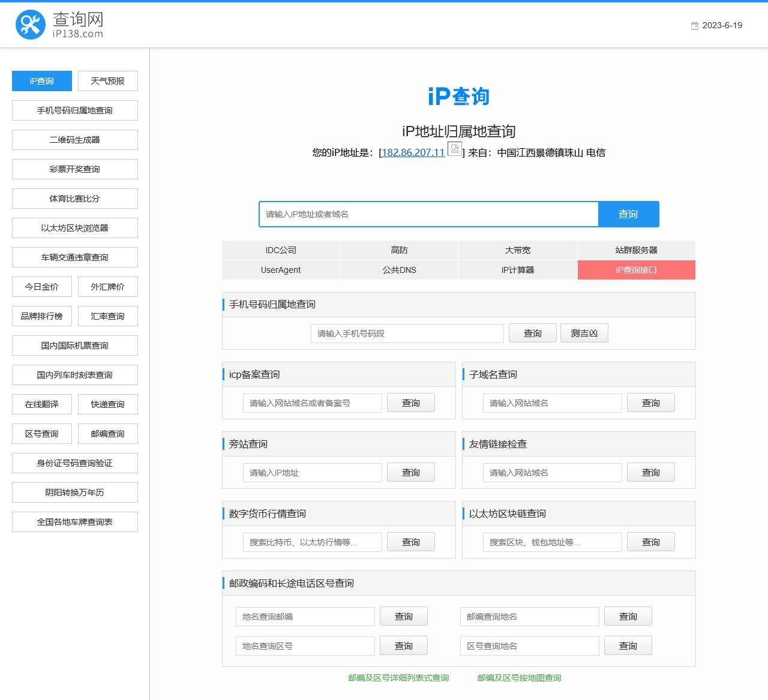Image resolution: width=768 pixels, height=700 pixels.
Task: Focus the 以太坊区块链 search field
Action: [x=553, y=542]
